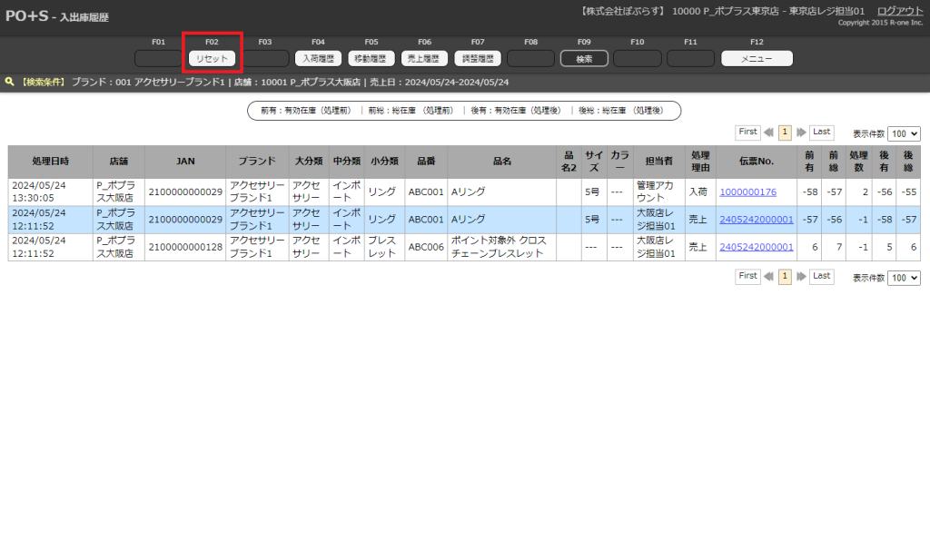Expand the bottom 表示件数 dropdown
The height and width of the screenshot is (560, 930).
point(904,278)
